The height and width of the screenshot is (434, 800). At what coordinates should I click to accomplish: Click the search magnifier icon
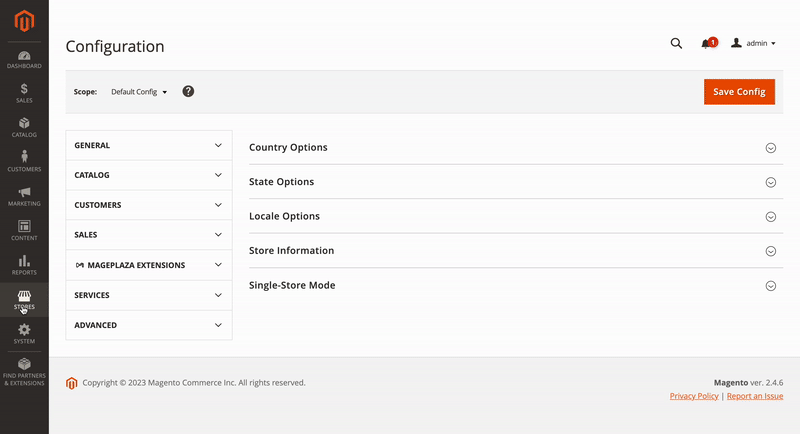(x=676, y=43)
